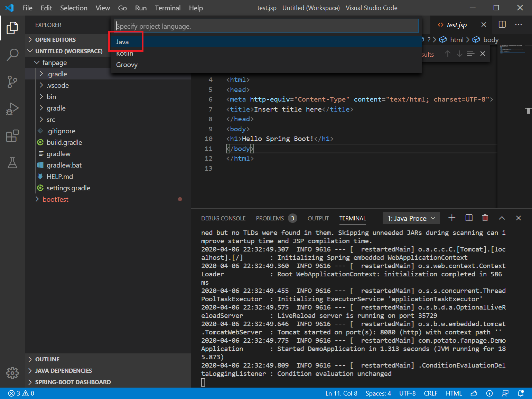Open the Terminal menu

tap(168, 8)
